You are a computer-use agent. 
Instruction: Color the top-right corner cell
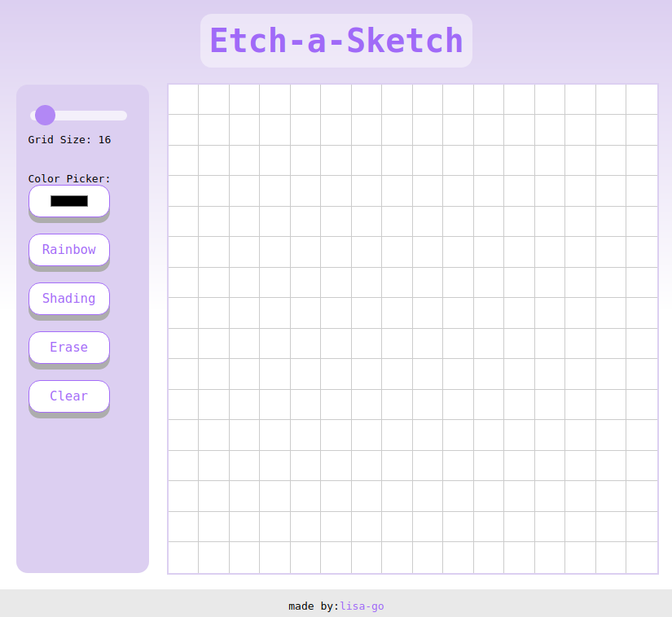click(x=641, y=98)
